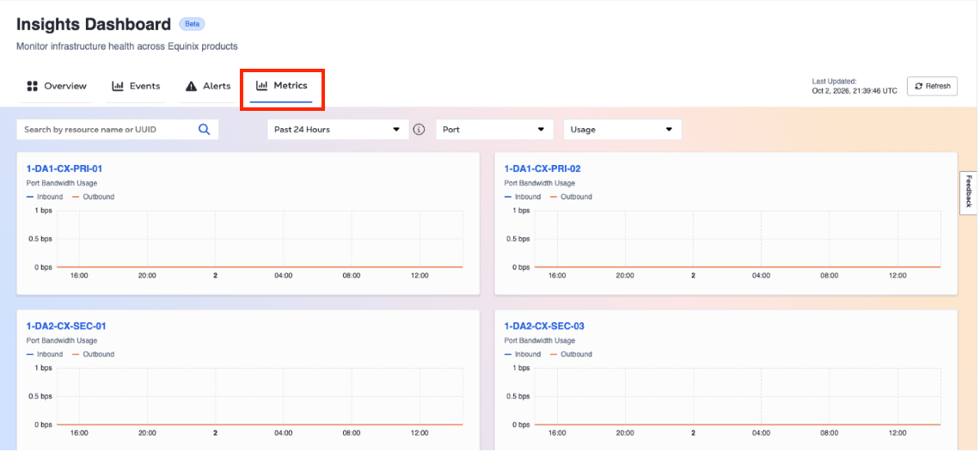The image size is (980, 452).
Task: Click the caret arrow in Port dropdown
Action: (541, 130)
